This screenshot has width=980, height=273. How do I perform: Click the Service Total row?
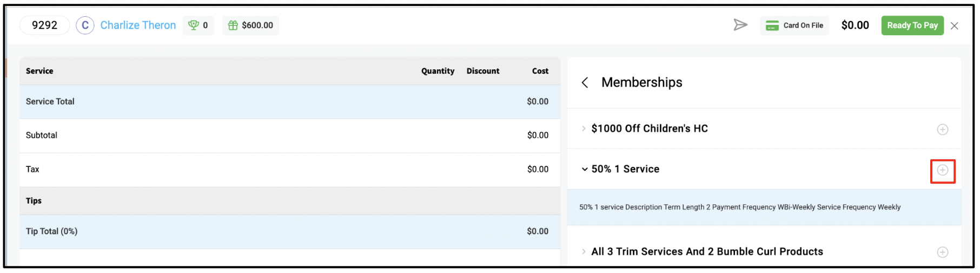pos(290,102)
